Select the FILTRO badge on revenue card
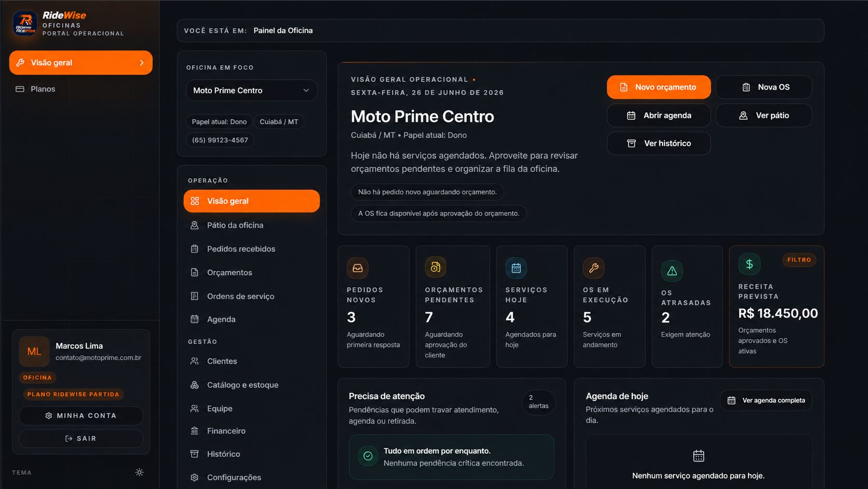Screen dimensions: 868x489 point(799,260)
